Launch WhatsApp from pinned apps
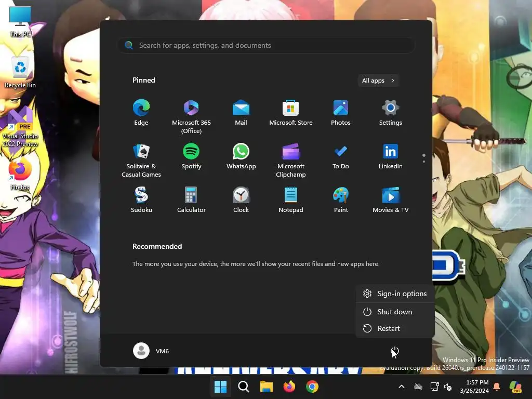This screenshot has height=399, width=532. 241,157
